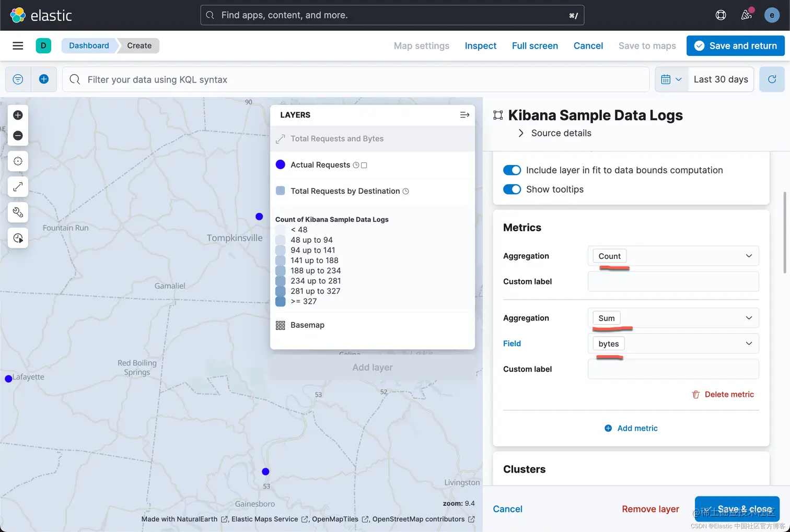Open the Sum aggregation dropdown
Screen dimensions: 790x532
(673, 318)
